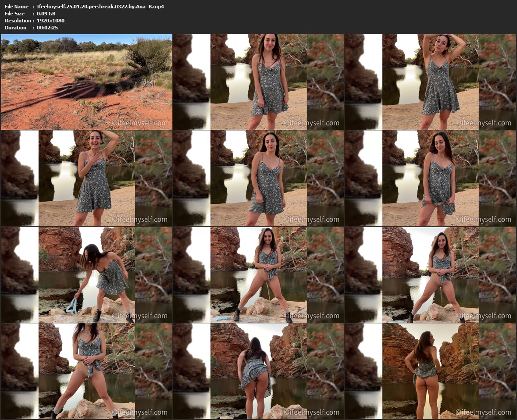
Task: Click watermark on the desert landscape thumbnail
Action: tap(139, 123)
